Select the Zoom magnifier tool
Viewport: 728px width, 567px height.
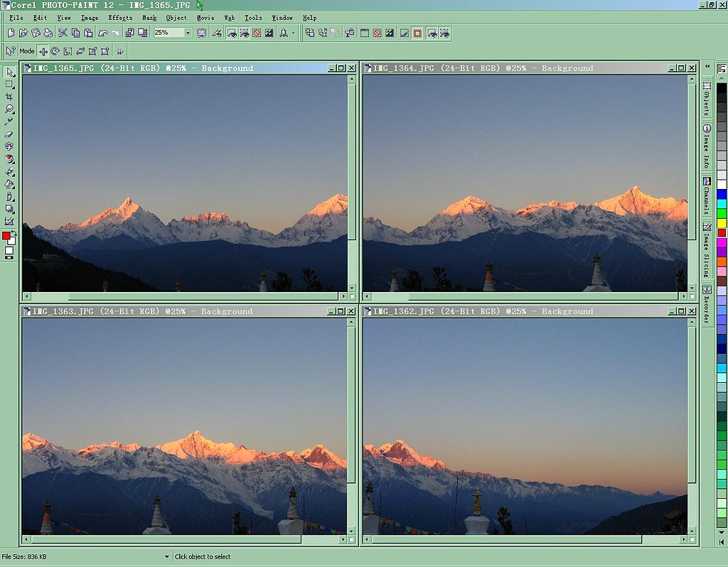pos(9,109)
